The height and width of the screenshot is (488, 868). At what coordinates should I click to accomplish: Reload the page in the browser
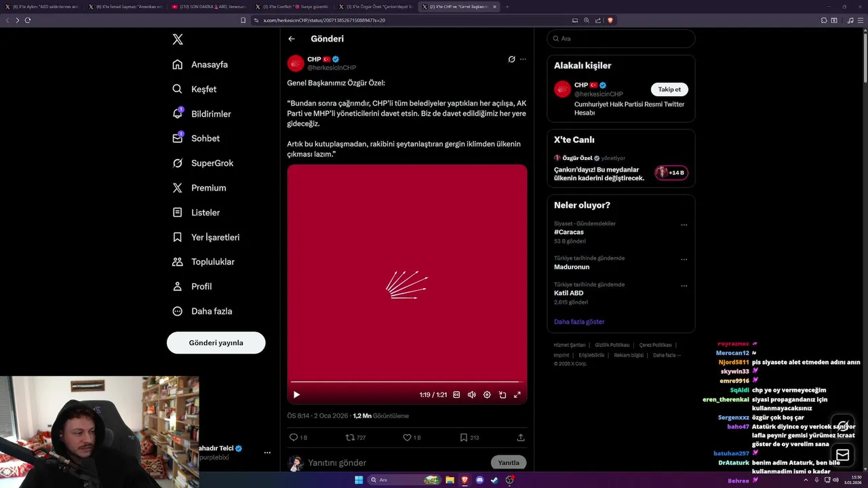(28, 20)
